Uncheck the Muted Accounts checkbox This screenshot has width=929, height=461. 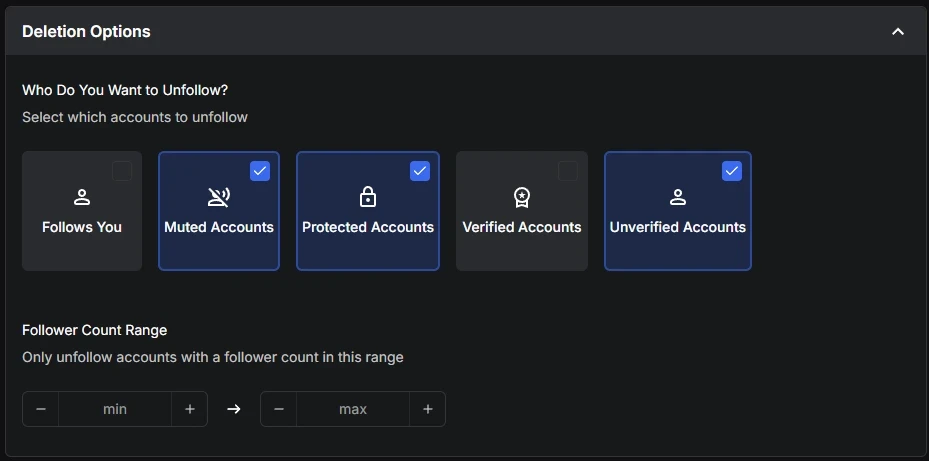(260, 171)
